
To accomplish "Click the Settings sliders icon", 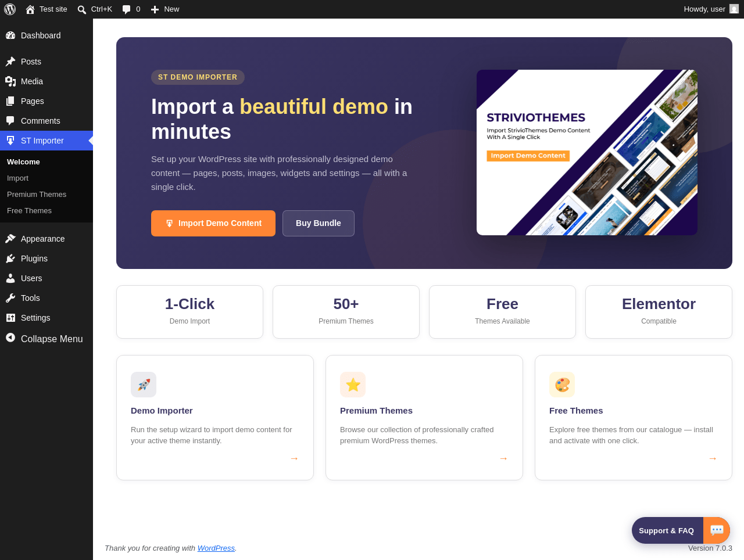I will (10, 318).
